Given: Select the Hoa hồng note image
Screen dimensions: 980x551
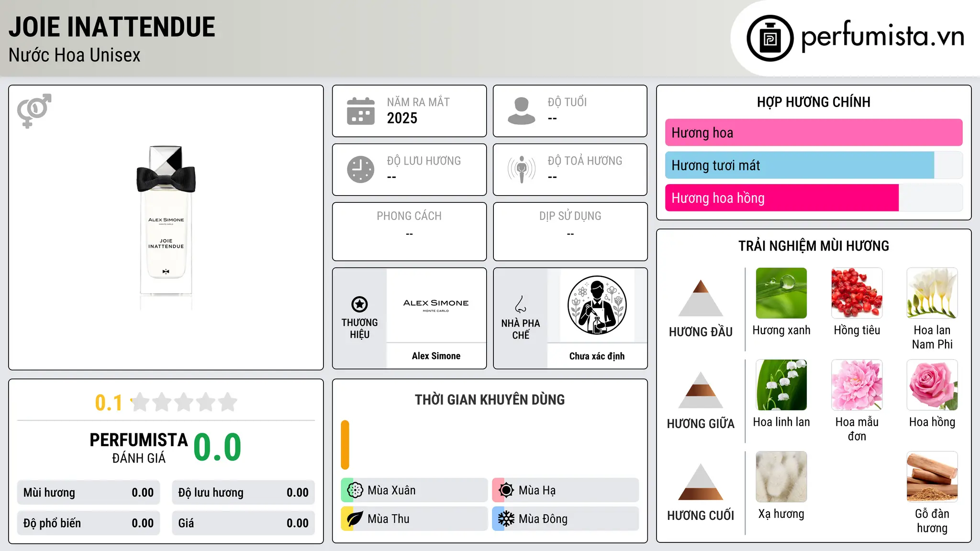Looking at the screenshot, I should coord(932,385).
